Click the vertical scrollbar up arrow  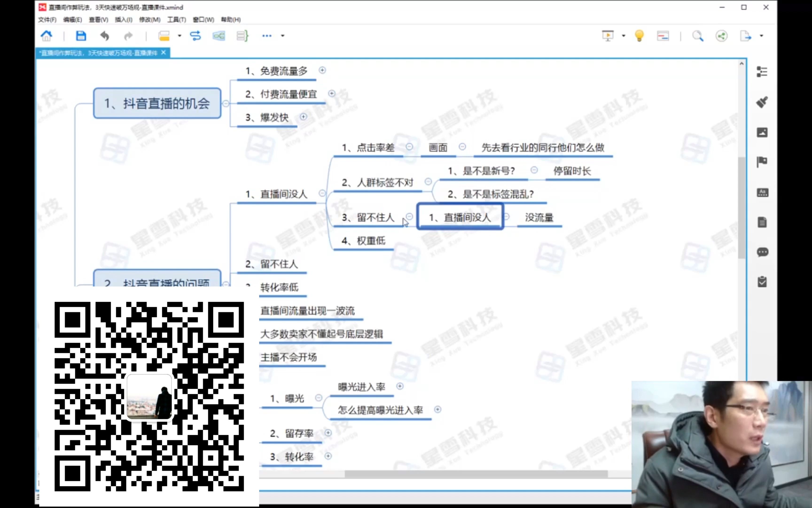pos(742,64)
